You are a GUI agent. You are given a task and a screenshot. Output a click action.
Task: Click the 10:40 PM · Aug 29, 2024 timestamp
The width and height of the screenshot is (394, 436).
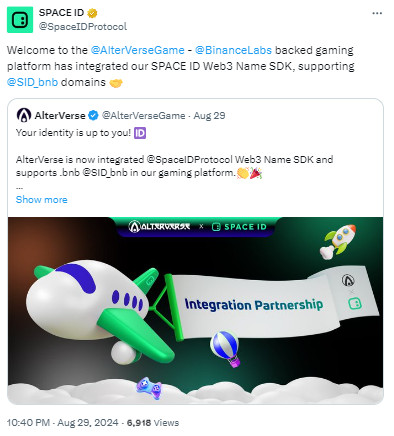tap(62, 423)
